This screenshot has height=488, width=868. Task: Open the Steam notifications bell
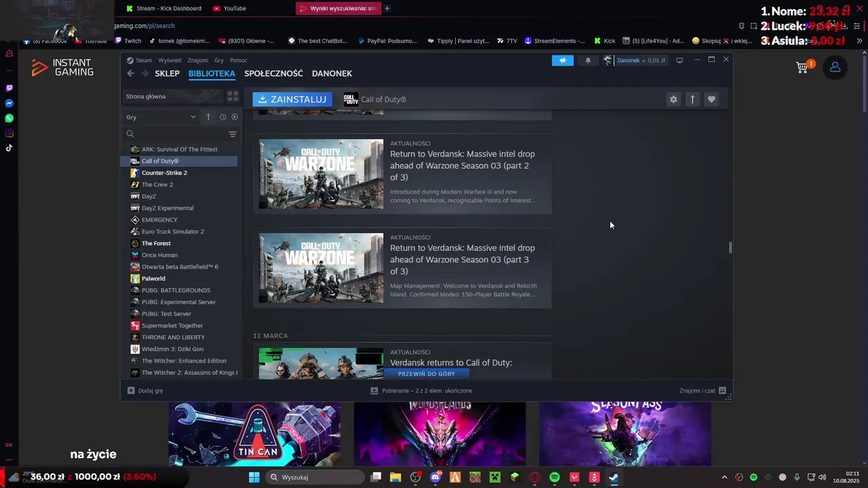[x=588, y=60]
